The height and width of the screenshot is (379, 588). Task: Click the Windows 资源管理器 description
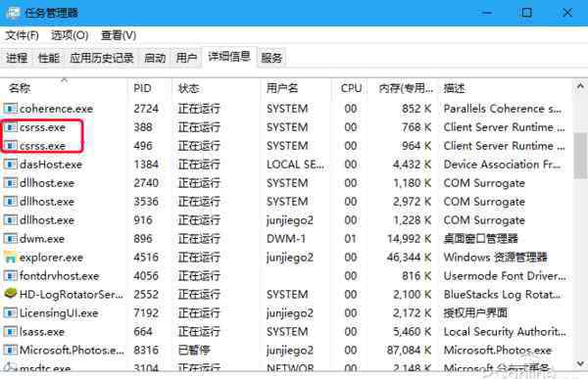coord(495,258)
